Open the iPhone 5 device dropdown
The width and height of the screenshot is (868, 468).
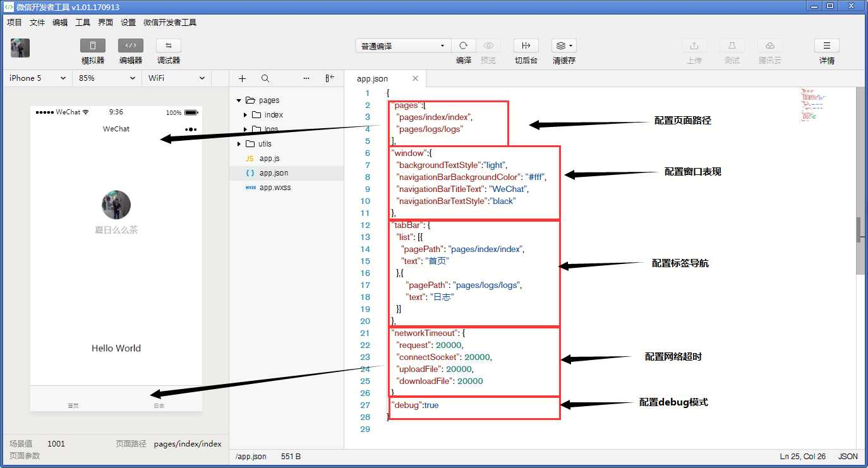[37, 78]
